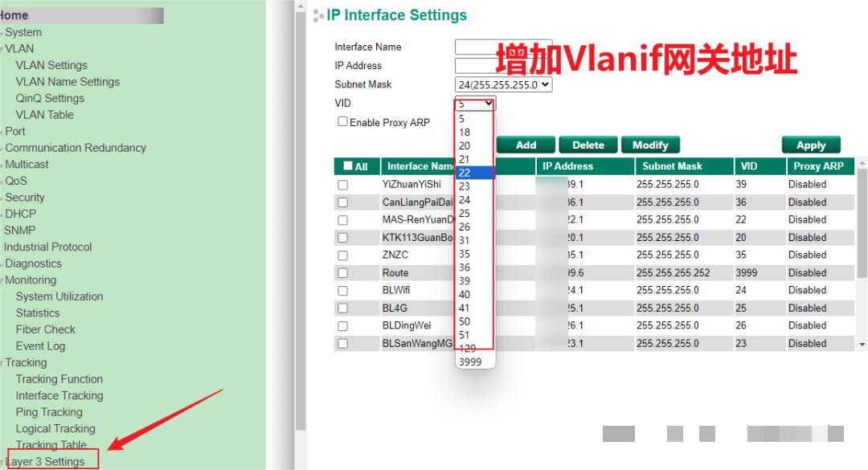The image size is (868, 470).
Task: Check the BLDingWei row checkbox
Action: pos(342,326)
